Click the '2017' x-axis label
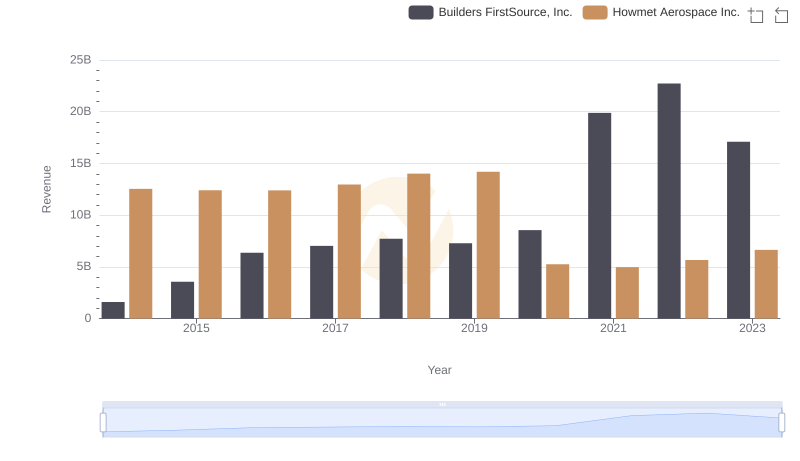This screenshot has width=800, height=461. [x=335, y=328]
